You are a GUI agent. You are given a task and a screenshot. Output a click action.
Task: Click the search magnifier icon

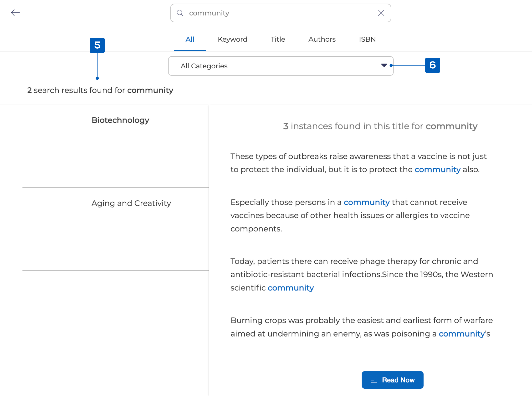point(180,13)
